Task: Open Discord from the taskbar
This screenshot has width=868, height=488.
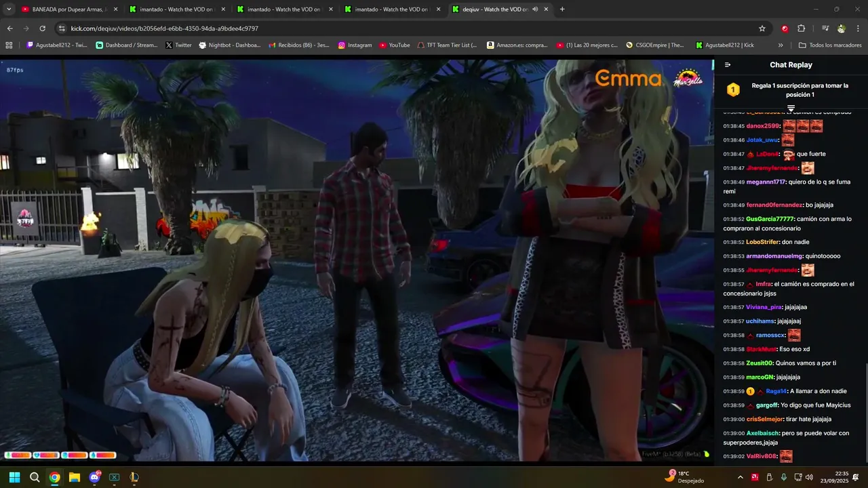Action: [94, 477]
